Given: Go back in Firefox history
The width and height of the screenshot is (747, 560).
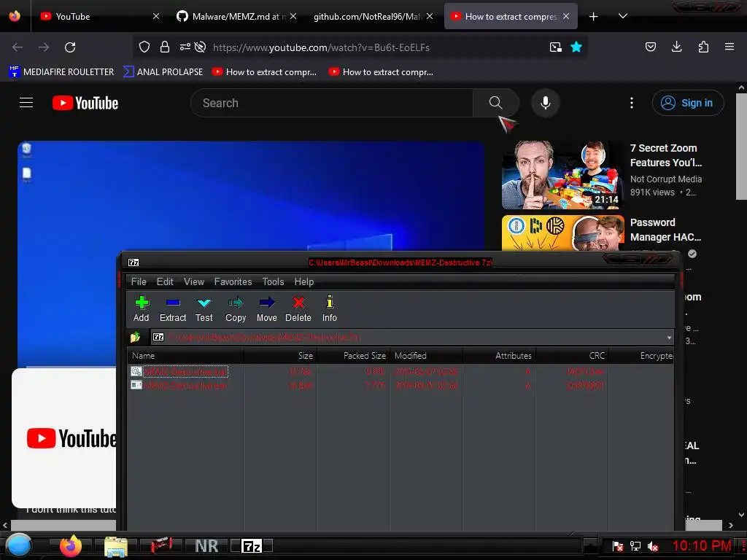Looking at the screenshot, I should [x=18, y=47].
